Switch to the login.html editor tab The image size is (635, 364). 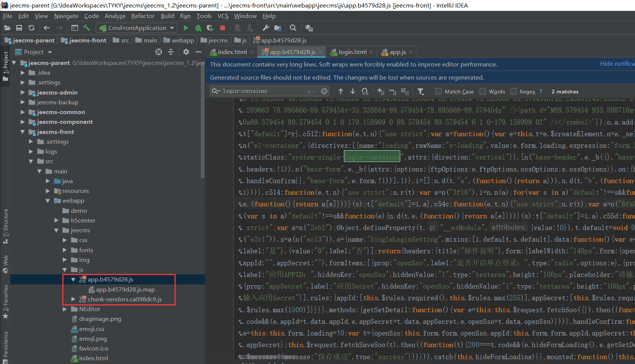coord(352,52)
